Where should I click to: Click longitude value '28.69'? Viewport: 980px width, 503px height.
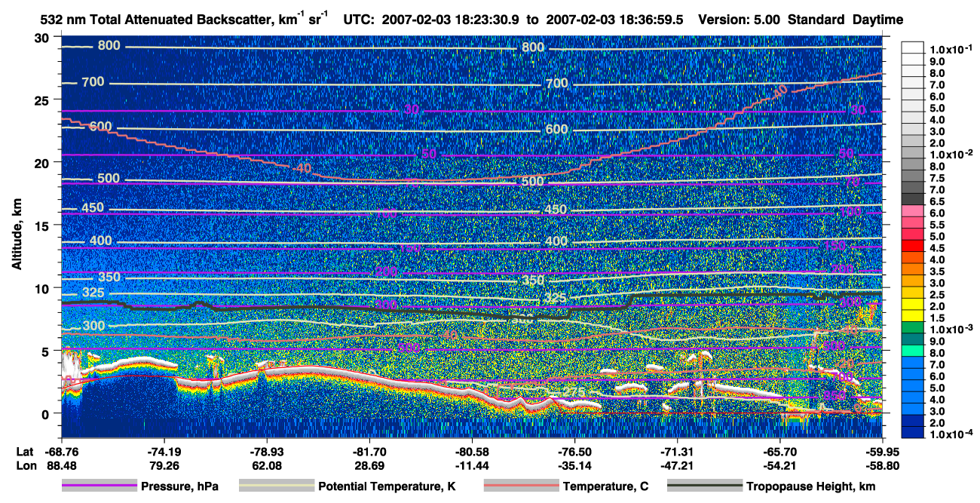point(369,465)
